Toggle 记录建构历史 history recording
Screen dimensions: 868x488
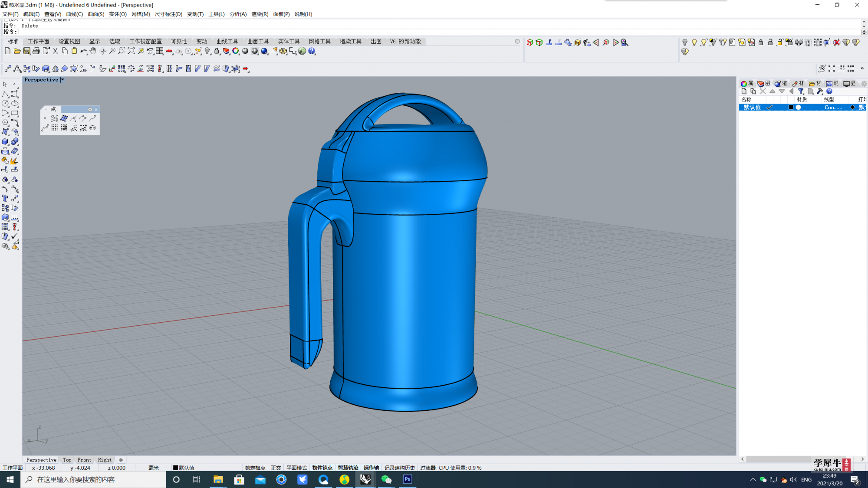(x=400, y=468)
